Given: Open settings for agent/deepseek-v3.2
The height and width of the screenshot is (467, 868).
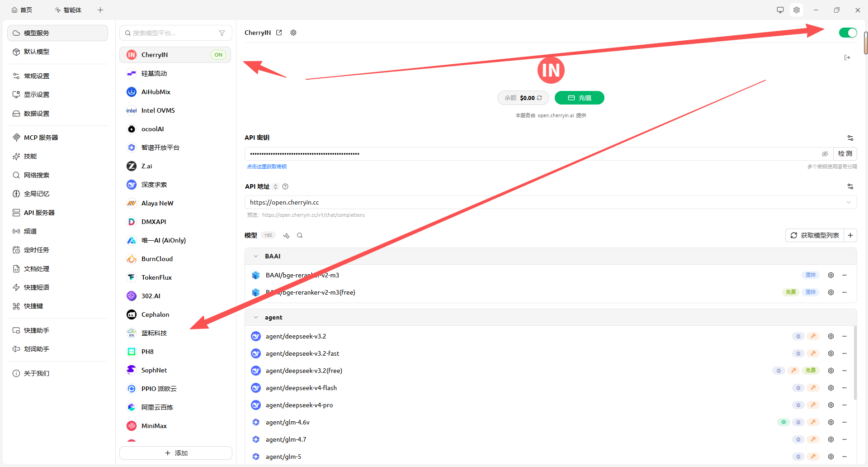Looking at the screenshot, I should point(831,336).
